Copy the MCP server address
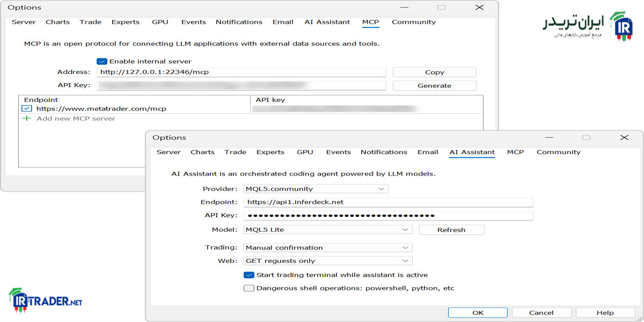 click(x=435, y=72)
